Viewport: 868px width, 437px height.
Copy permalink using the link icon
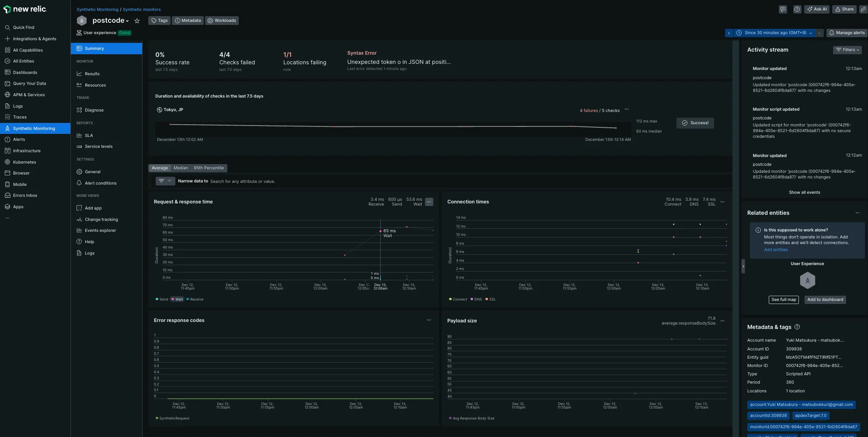[863, 9]
